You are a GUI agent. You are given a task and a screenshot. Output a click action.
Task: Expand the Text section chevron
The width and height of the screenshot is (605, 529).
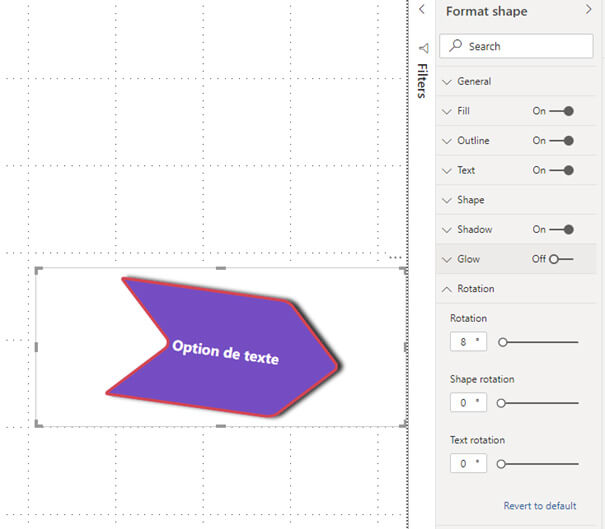tap(447, 171)
